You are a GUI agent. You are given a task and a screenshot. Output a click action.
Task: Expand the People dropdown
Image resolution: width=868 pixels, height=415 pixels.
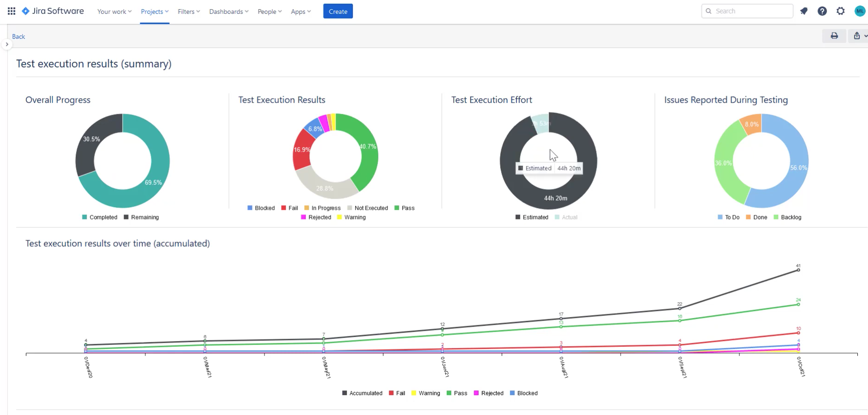coord(270,12)
